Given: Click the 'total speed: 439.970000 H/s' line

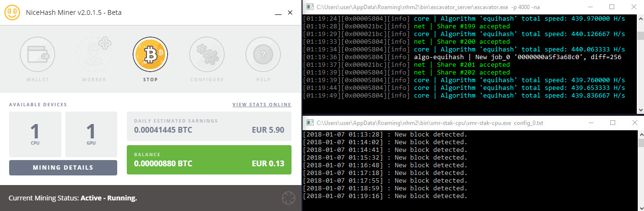Looking at the screenshot, I should (464, 19).
